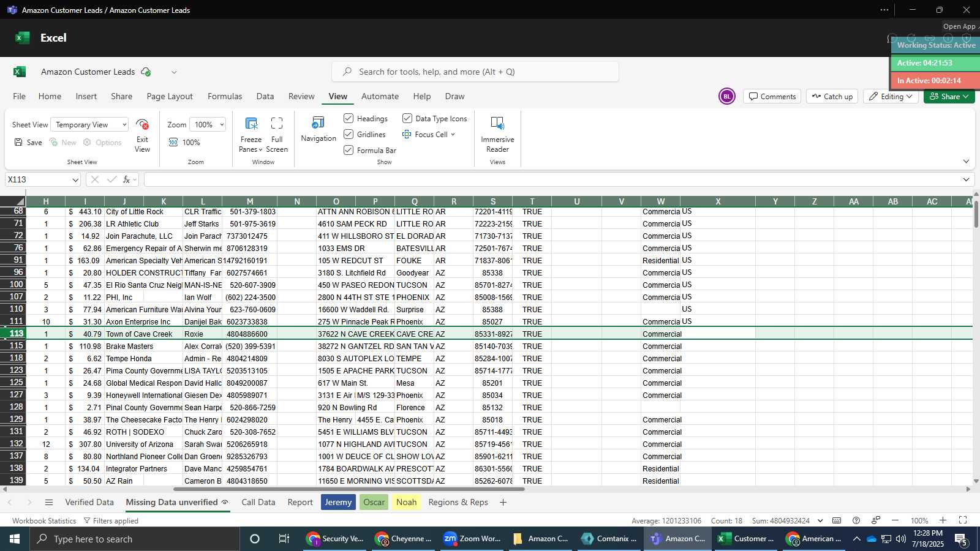Click the select-all corner of the grid
Screen dimensions: 980x551
[x=13, y=201]
